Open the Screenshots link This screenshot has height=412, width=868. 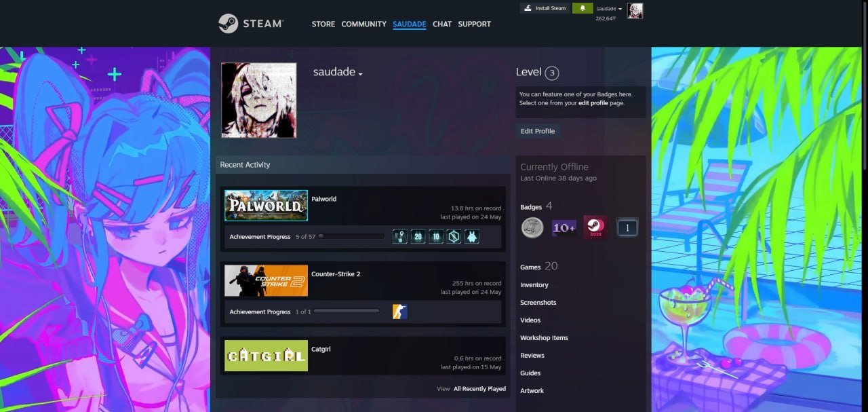[538, 303]
